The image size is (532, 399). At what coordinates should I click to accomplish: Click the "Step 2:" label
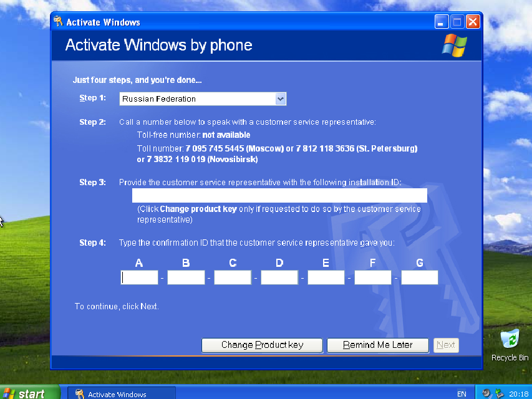pyautogui.click(x=92, y=122)
